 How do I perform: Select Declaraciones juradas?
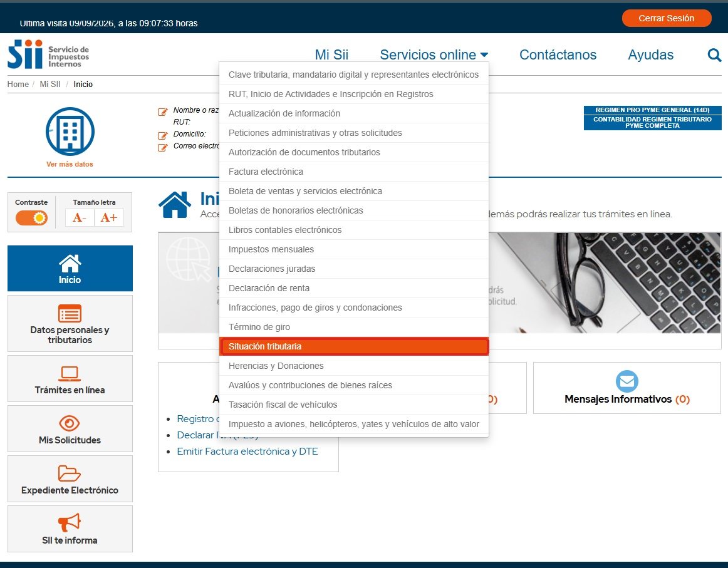354,270
